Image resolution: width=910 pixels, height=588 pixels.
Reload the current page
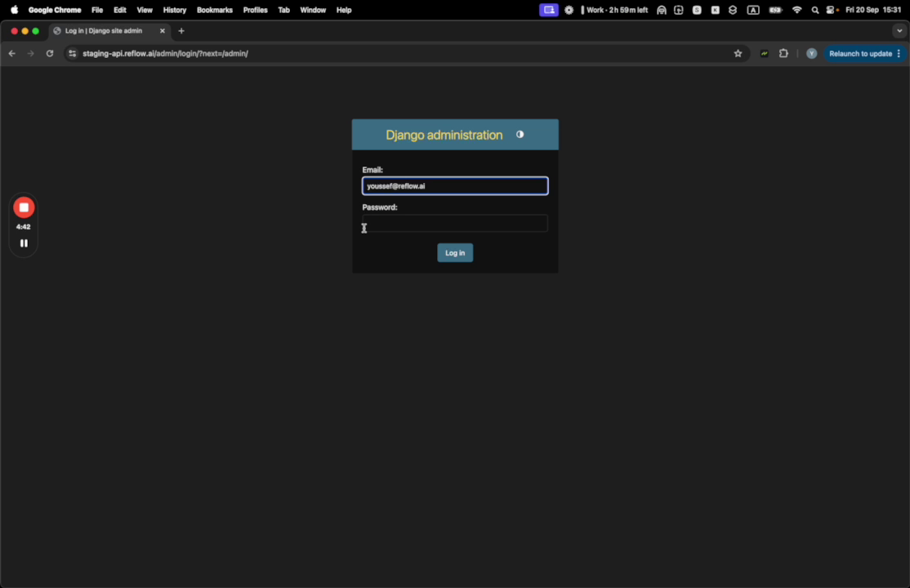50,53
